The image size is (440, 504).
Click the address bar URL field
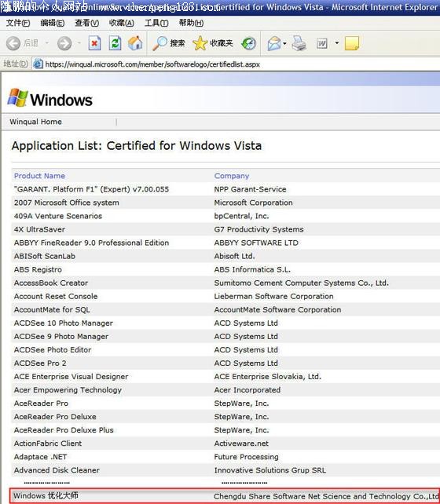click(238, 64)
